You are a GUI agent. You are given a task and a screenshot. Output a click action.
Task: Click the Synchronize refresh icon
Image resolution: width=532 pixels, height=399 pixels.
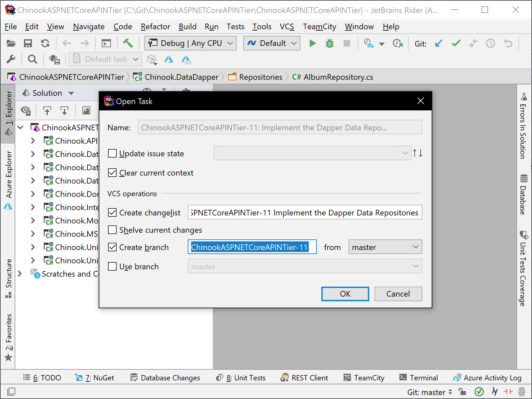click(x=45, y=43)
